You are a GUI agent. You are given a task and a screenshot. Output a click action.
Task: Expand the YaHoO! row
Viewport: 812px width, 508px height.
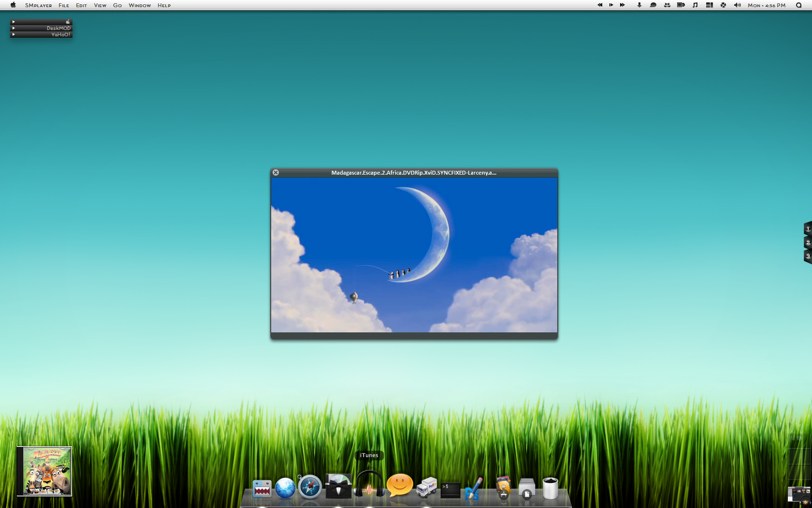(14, 34)
